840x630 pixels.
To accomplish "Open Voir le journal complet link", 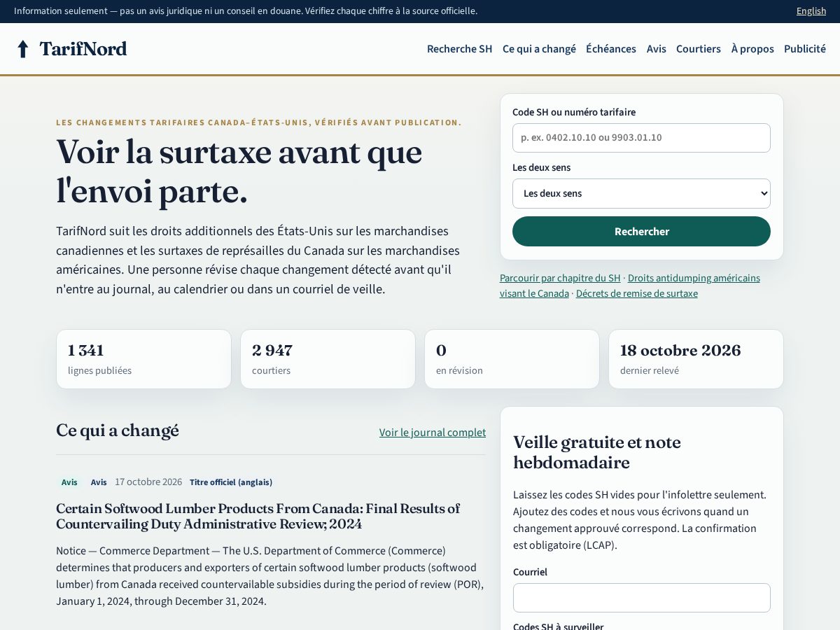I will [433, 433].
